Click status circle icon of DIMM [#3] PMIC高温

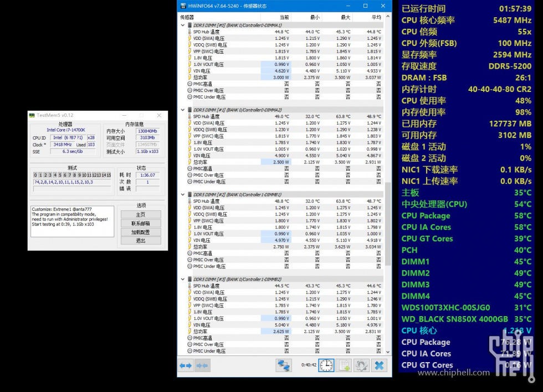tap(189, 338)
